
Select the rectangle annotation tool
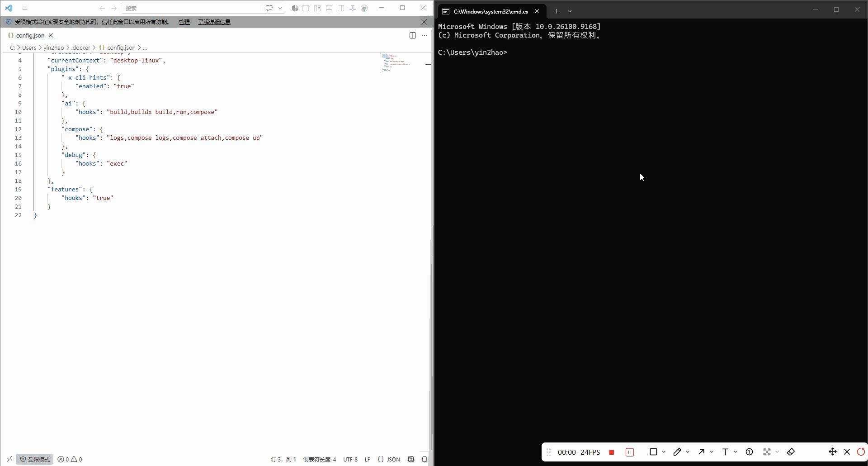point(653,452)
